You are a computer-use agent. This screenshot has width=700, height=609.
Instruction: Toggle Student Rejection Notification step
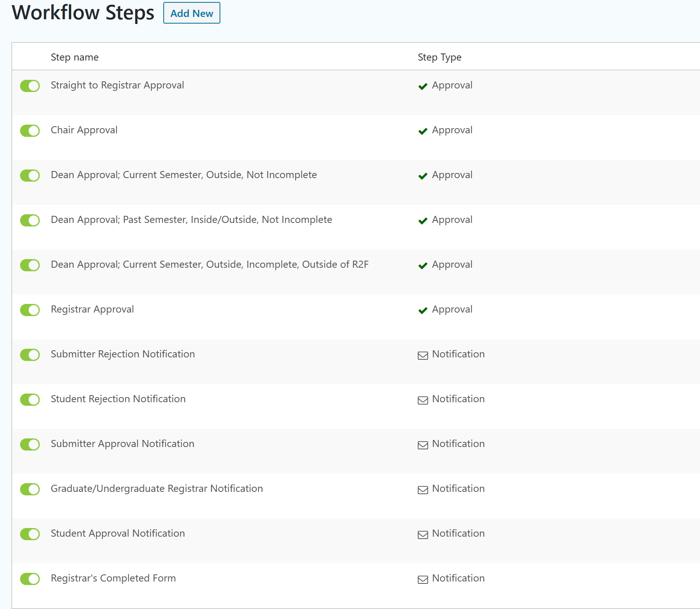point(30,399)
